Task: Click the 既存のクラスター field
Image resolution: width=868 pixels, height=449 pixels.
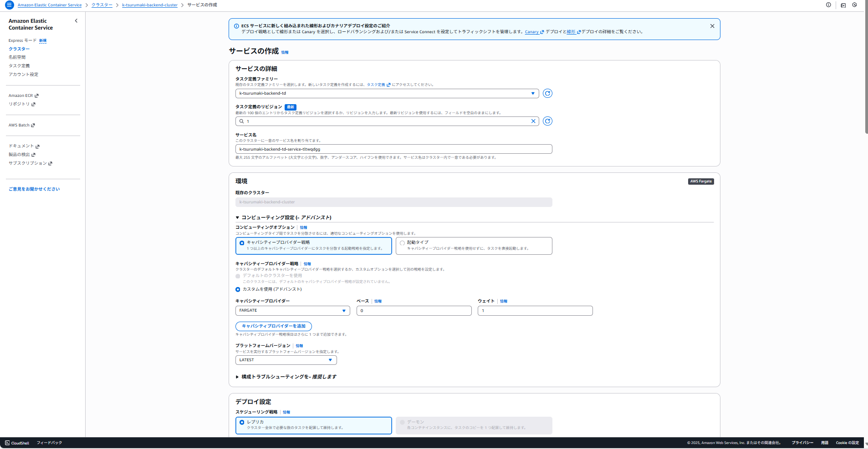Action: (x=394, y=202)
